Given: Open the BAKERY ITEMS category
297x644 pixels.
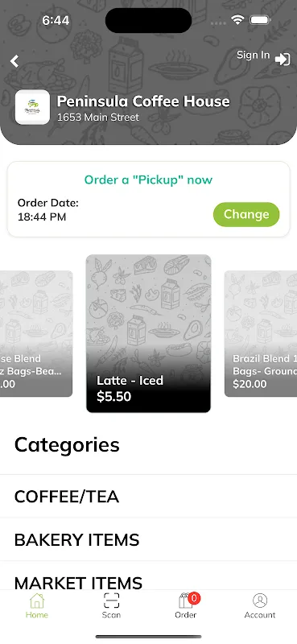Looking at the screenshot, I should pos(148,539).
